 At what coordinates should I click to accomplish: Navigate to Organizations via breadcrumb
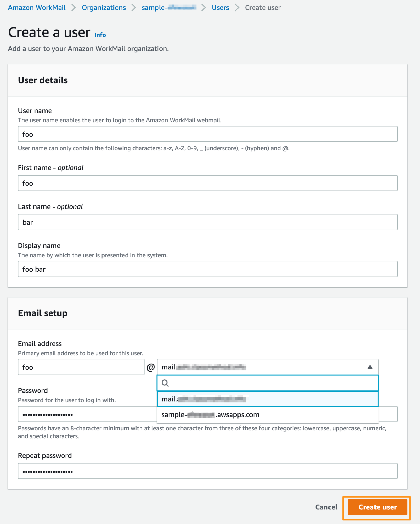[104, 8]
